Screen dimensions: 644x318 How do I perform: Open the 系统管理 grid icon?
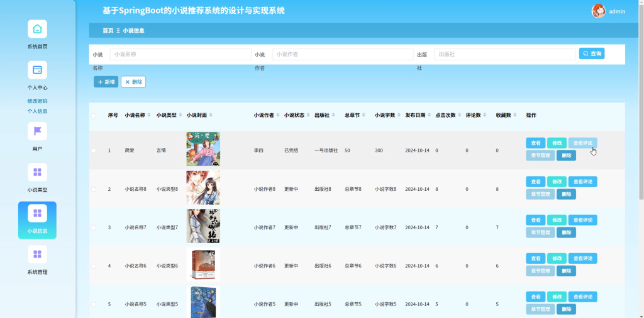click(37, 254)
